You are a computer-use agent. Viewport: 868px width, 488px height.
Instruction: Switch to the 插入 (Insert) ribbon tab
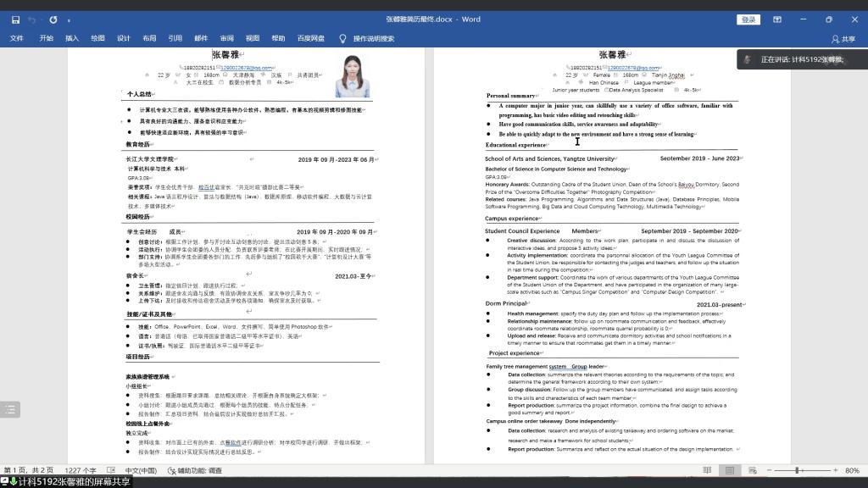coord(72,38)
